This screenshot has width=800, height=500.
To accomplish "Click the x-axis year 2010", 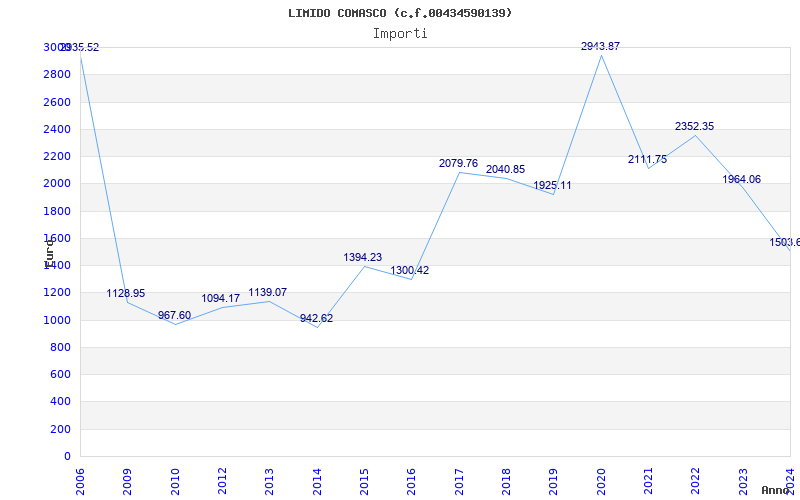I will 175,482.
